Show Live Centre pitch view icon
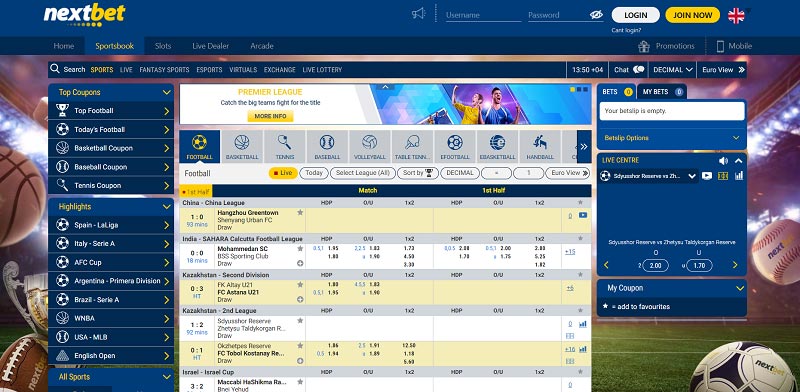Viewport: 800px width, 392px height. click(x=723, y=176)
